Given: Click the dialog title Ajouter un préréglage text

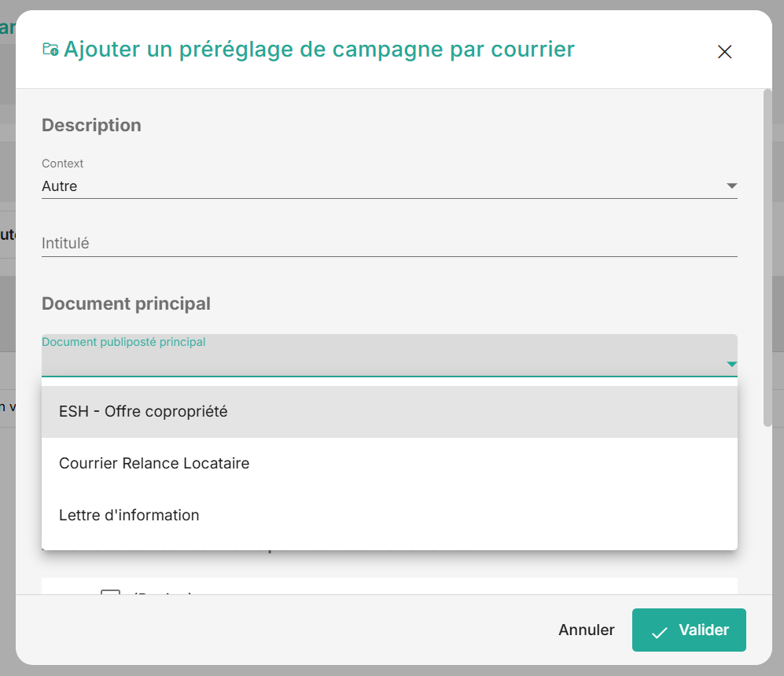Looking at the screenshot, I should tap(318, 50).
